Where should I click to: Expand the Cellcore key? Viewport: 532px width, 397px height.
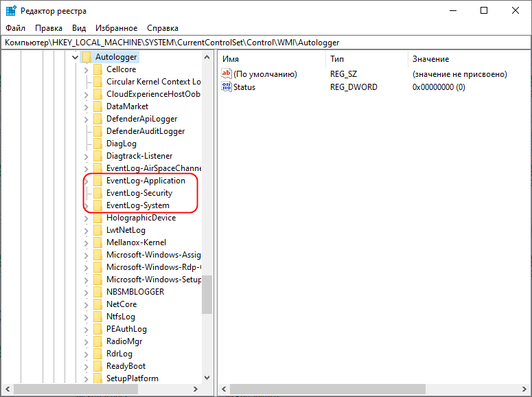(86, 70)
